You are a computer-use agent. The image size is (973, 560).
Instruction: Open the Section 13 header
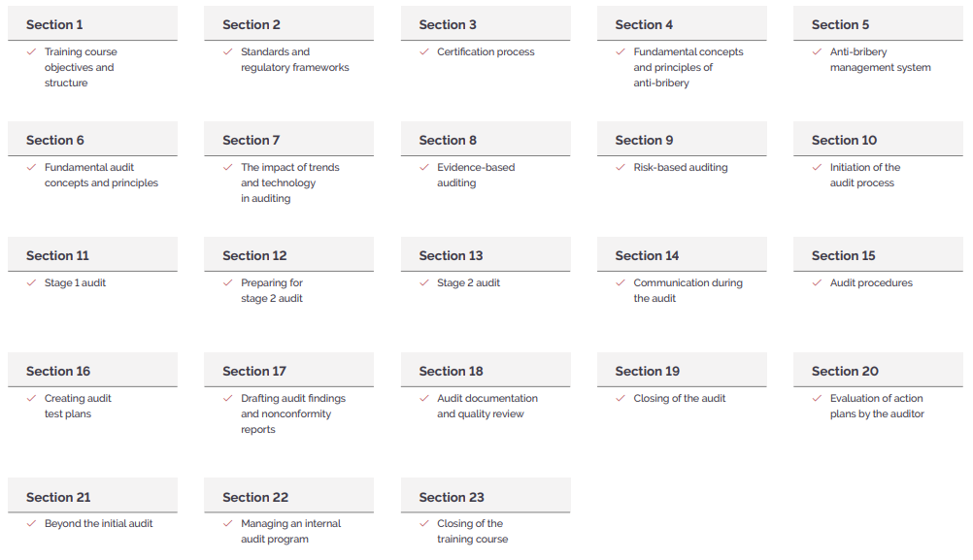[486, 254]
